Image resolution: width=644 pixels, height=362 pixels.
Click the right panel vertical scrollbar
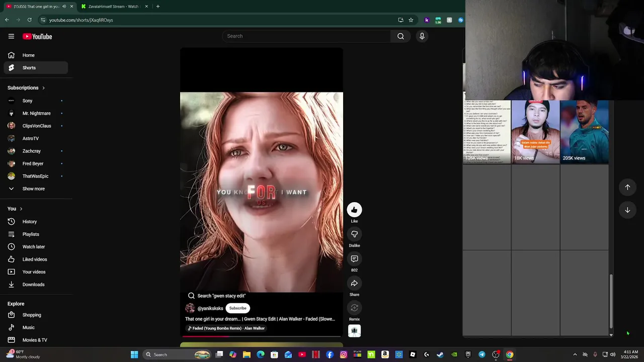click(x=611, y=302)
